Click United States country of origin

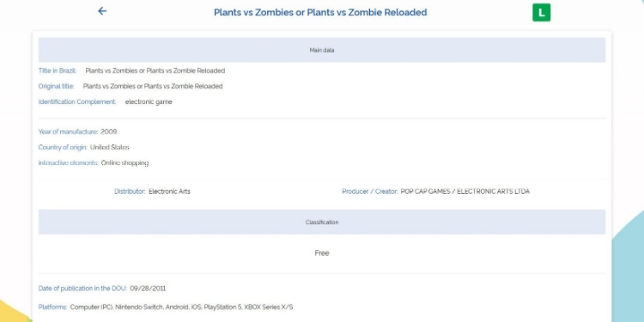point(110,148)
